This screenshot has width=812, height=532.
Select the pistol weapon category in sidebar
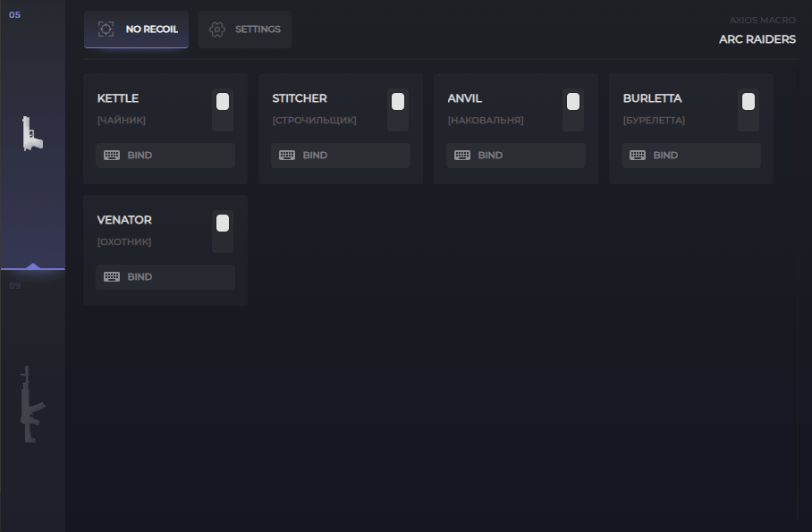[32, 133]
